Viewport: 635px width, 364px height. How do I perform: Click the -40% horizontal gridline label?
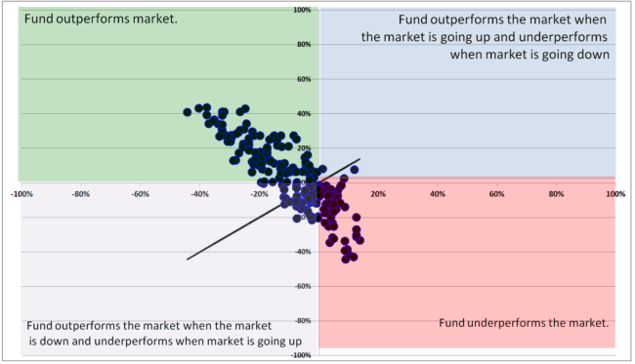(x=303, y=252)
